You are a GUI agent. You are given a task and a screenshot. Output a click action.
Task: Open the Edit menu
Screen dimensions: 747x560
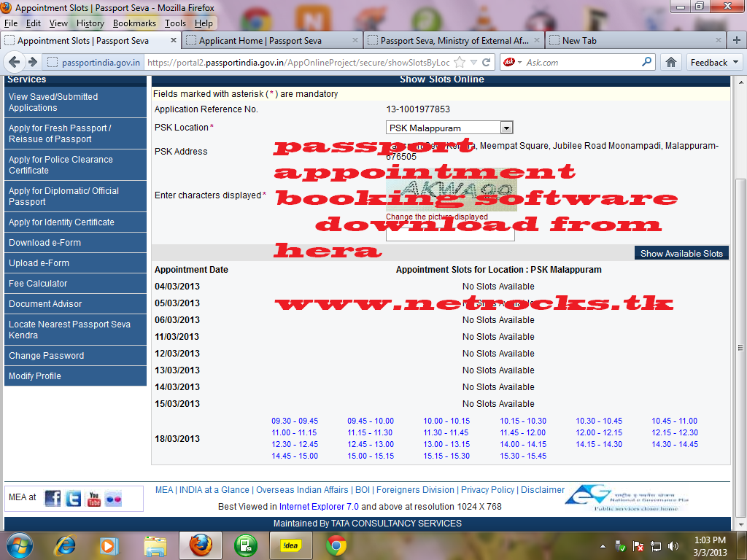pos(34,23)
